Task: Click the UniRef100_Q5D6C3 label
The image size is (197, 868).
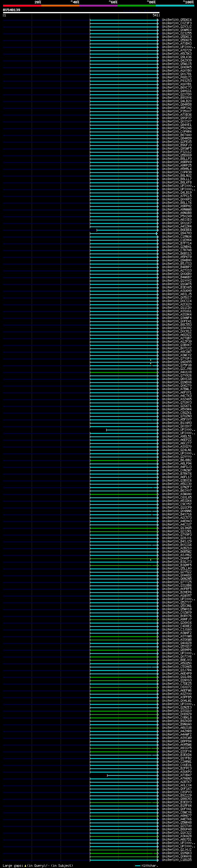Action: [x=177, y=37]
